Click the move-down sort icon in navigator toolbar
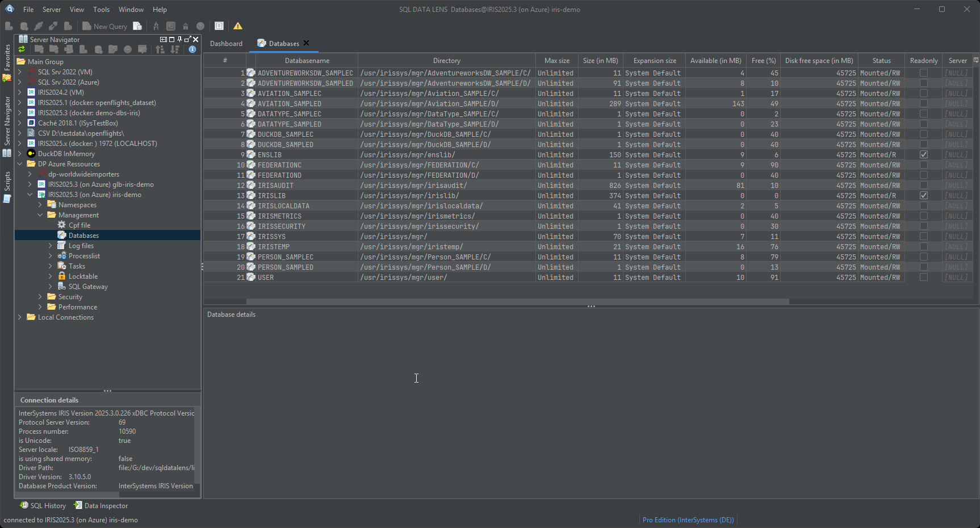Viewport: 980px width, 528px height. pos(175,49)
